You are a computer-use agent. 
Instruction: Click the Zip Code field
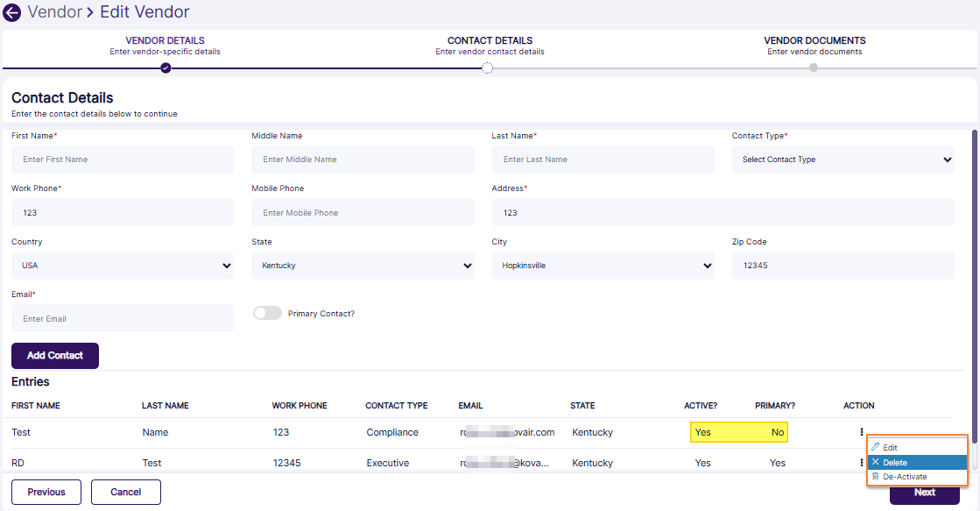click(843, 266)
